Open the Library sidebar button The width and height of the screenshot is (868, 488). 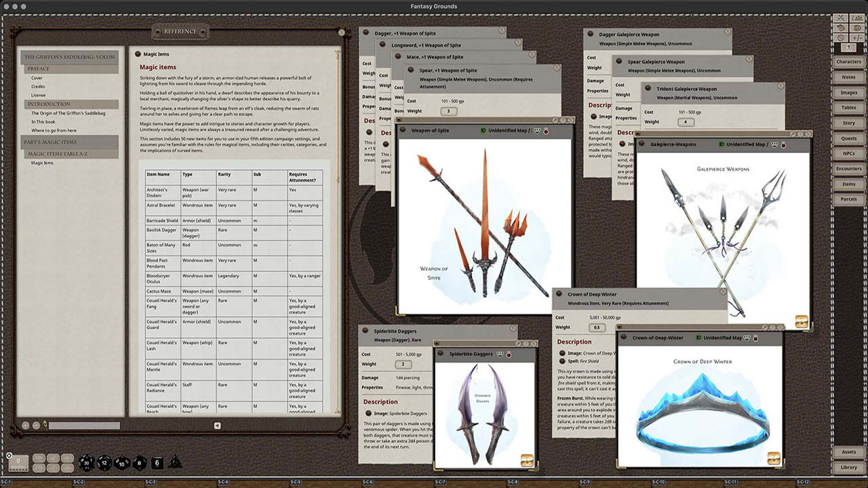[848, 467]
